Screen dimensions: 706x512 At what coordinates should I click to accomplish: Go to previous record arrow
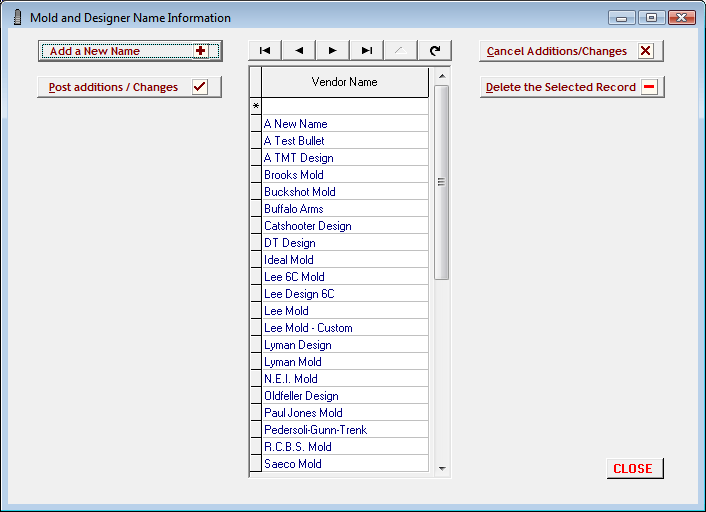(x=299, y=50)
